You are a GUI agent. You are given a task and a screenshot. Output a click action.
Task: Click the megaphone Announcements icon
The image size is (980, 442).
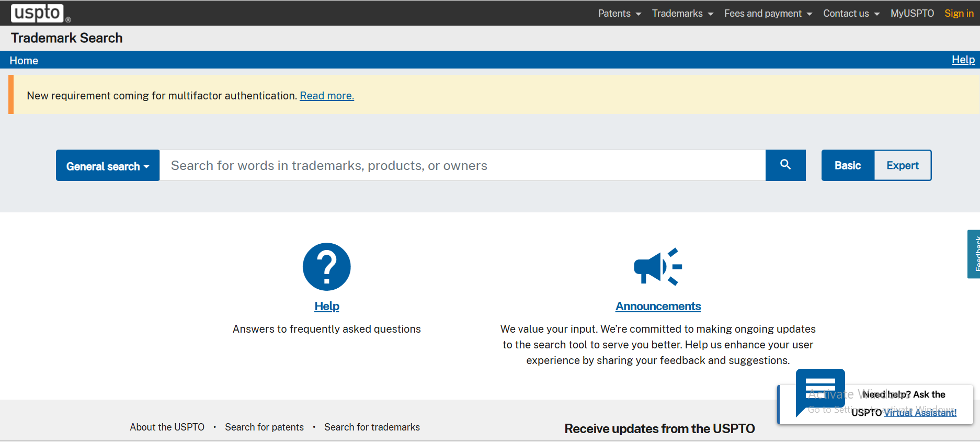tap(658, 267)
